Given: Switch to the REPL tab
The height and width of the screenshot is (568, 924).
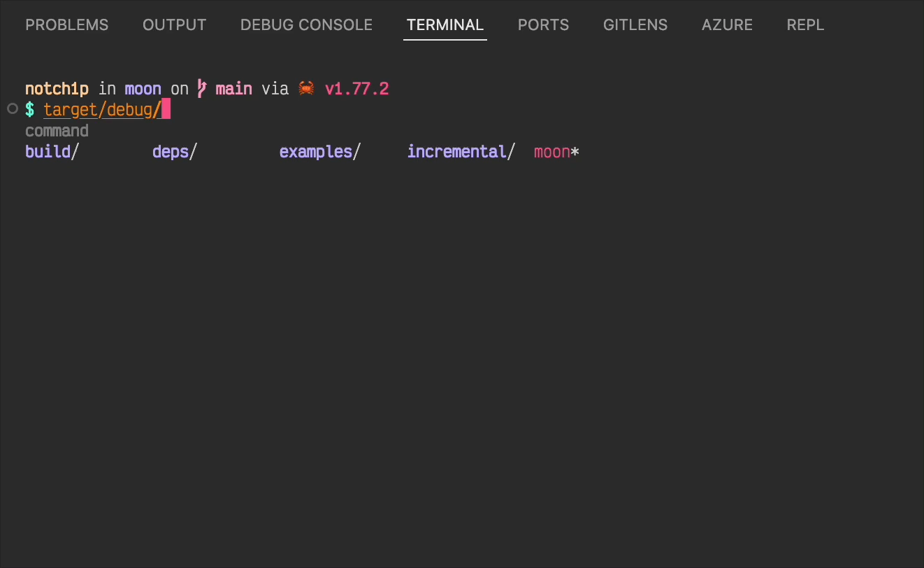Looking at the screenshot, I should click(x=805, y=25).
